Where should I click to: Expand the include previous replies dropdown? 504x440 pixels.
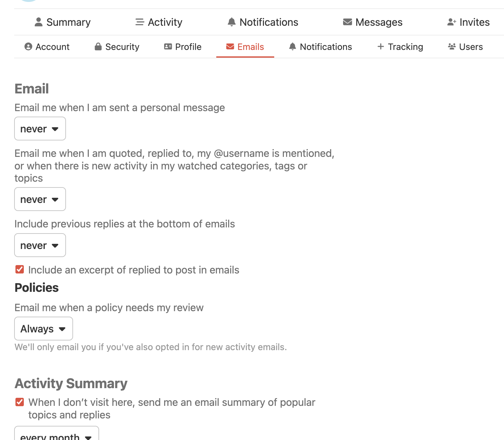(40, 245)
